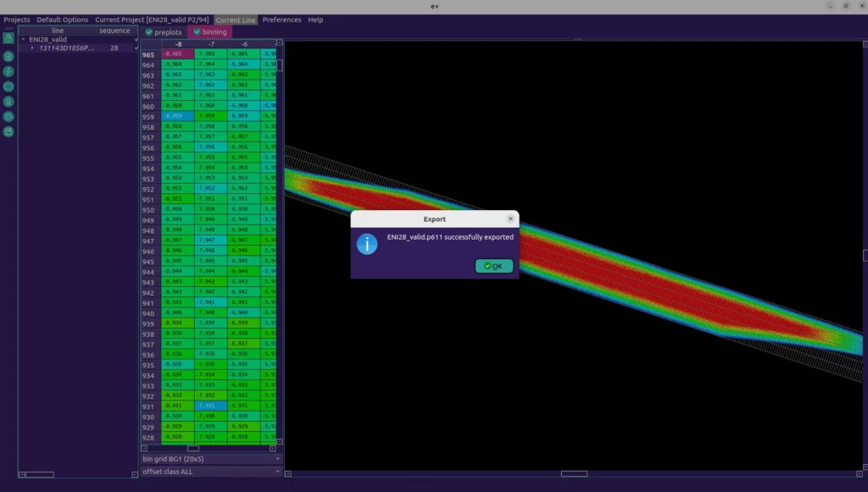Screen dimensions: 868x492
Task: Click the -8 column header in bin table
Action: point(178,44)
